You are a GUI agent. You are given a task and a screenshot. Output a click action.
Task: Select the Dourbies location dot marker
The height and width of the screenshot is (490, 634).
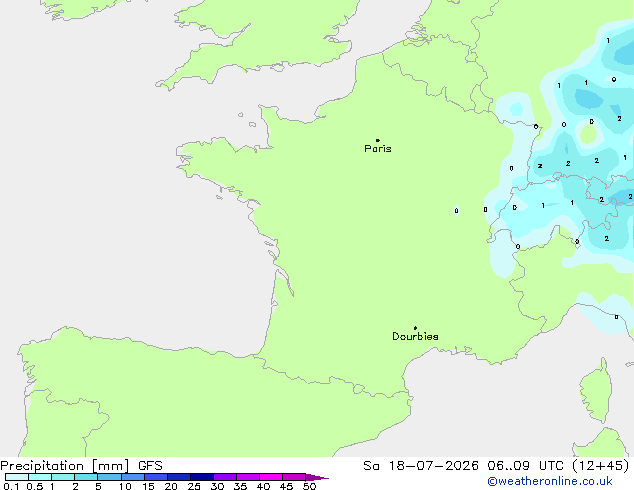[x=415, y=328]
